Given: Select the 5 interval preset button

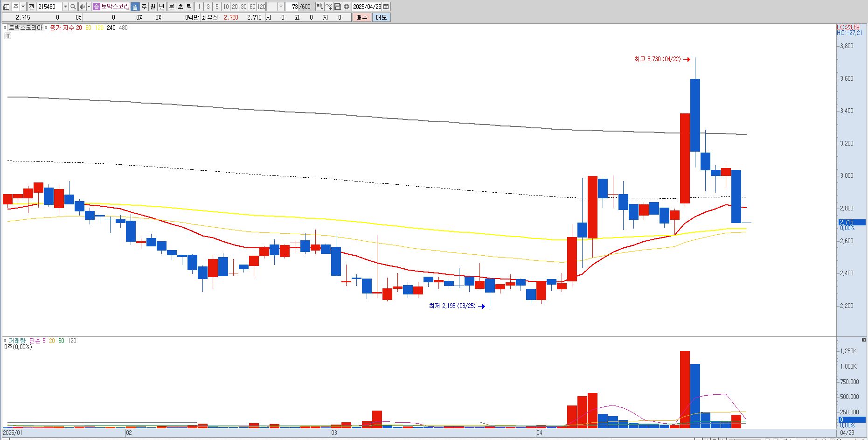Looking at the screenshot, I should click(x=217, y=7).
